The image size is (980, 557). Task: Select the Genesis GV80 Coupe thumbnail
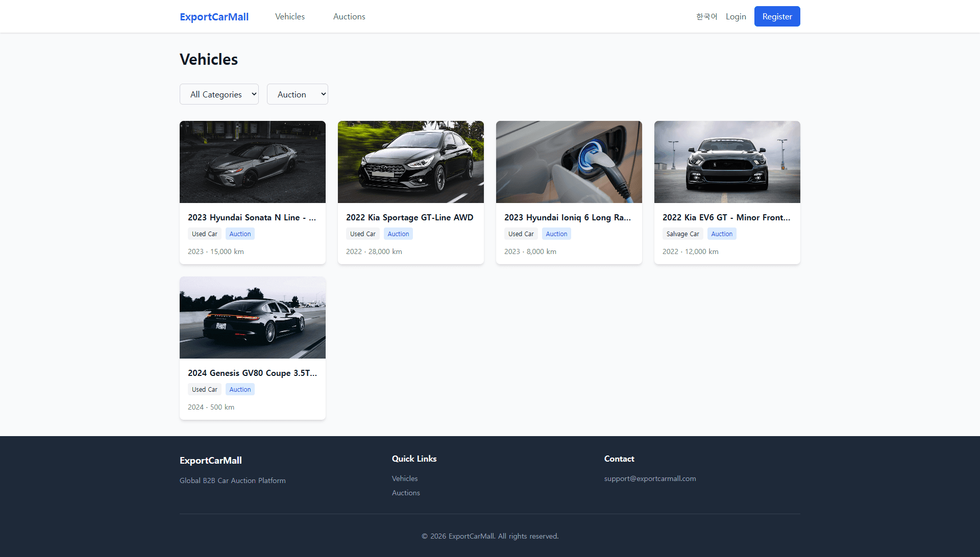[252, 317]
